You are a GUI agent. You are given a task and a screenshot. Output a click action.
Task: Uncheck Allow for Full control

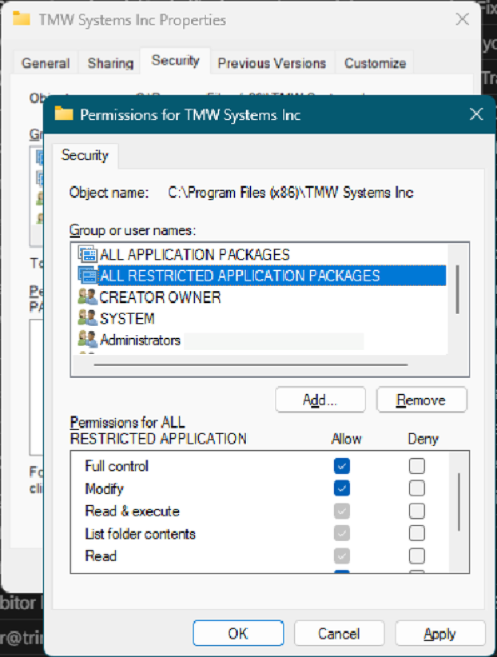342,466
